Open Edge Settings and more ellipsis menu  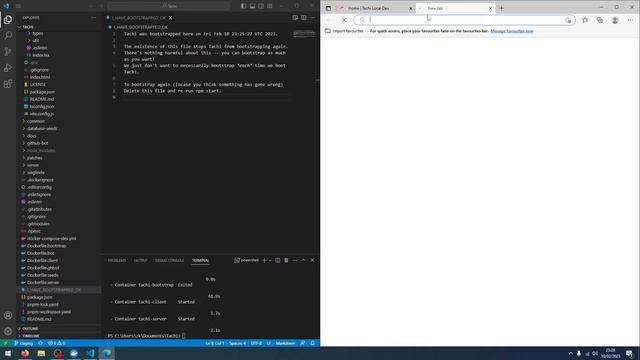click(x=630, y=20)
